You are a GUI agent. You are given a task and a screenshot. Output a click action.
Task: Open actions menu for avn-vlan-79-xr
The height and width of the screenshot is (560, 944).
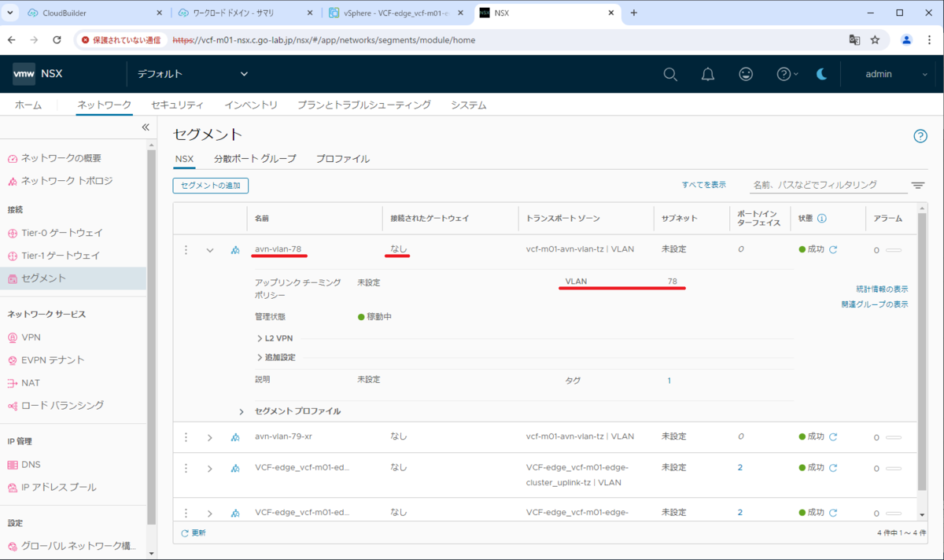click(x=186, y=437)
